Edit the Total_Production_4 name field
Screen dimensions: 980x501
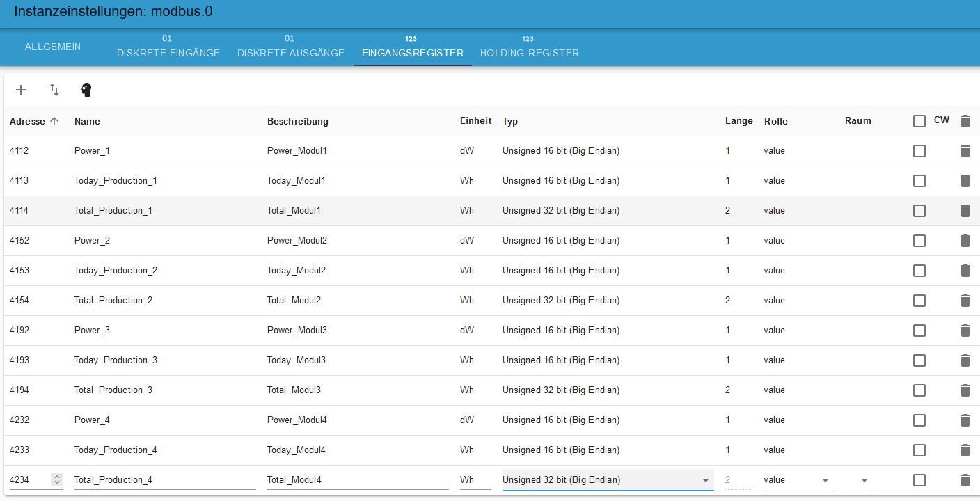tap(165, 480)
